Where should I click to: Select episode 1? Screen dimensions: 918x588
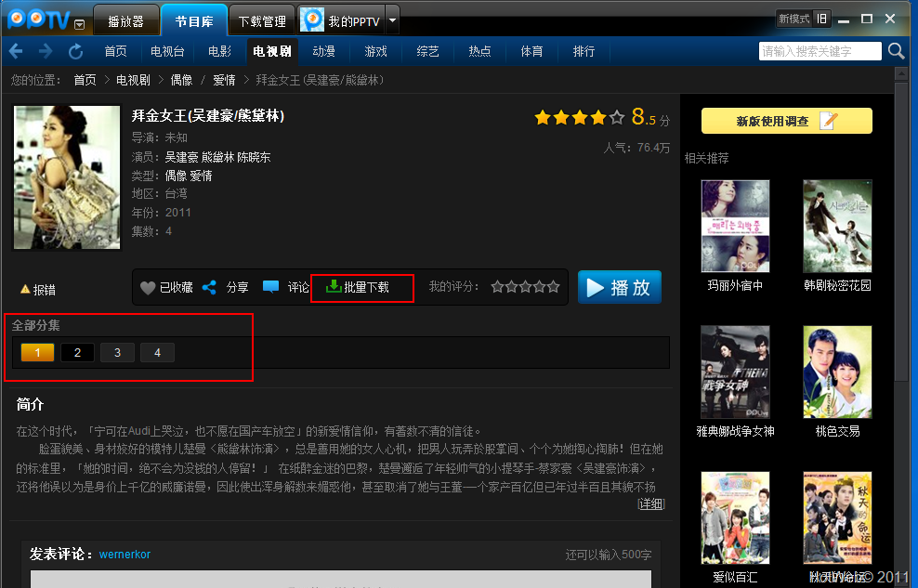[37, 352]
